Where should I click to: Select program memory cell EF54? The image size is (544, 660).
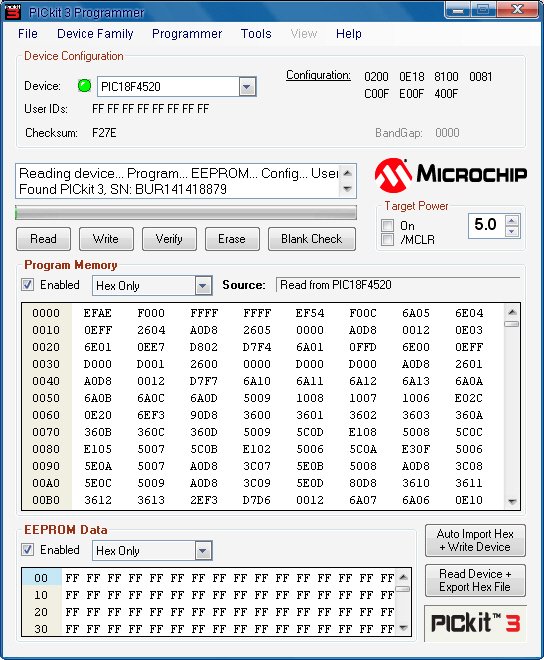309,313
